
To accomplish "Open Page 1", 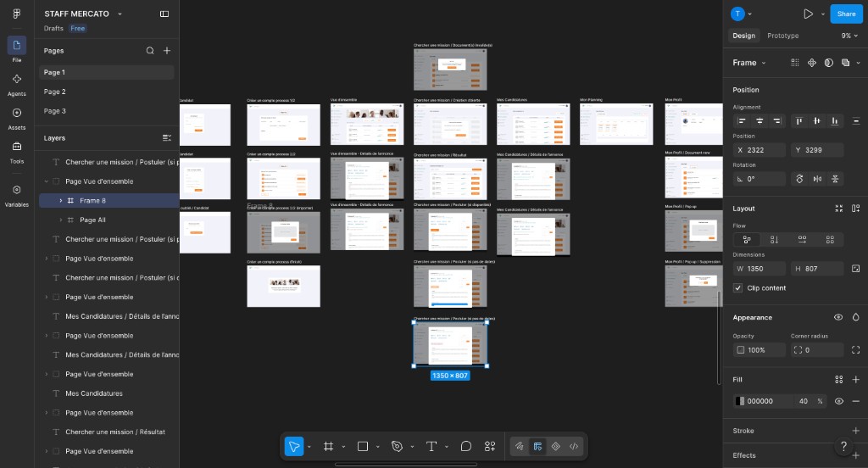I will [106, 72].
